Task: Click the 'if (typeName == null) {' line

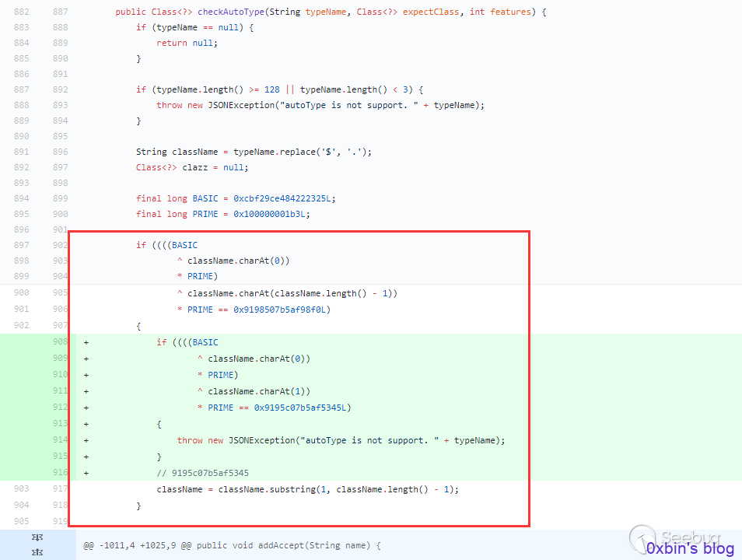Action: pyautogui.click(x=195, y=27)
